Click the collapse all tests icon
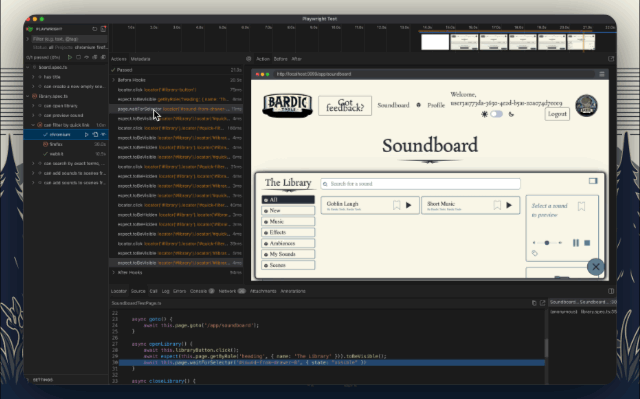The image size is (640, 399). coord(95,58)
